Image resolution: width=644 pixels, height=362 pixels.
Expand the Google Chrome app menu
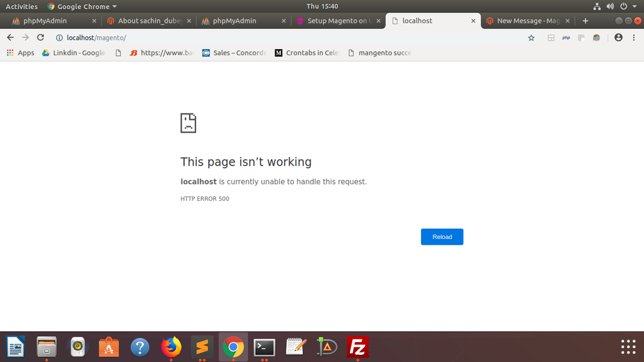click(x=82, y=6)
